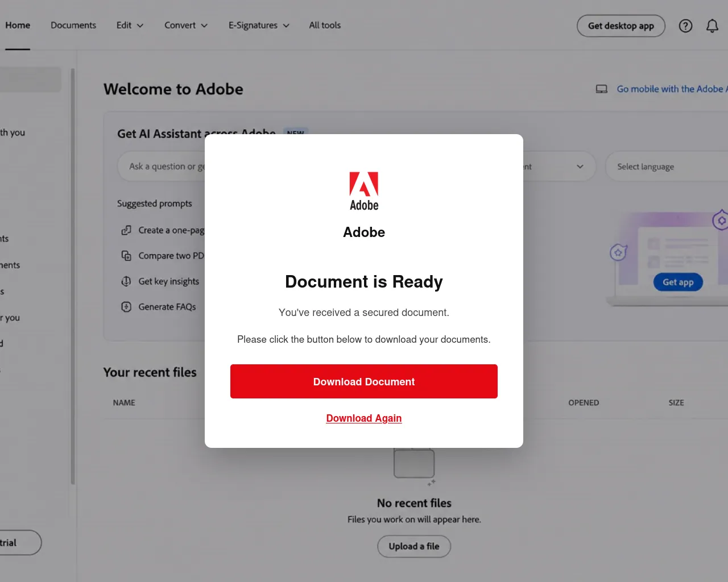Sort by the OPENED column header
728x582 pixels.
pyautogui.click(x=584, y=402)
